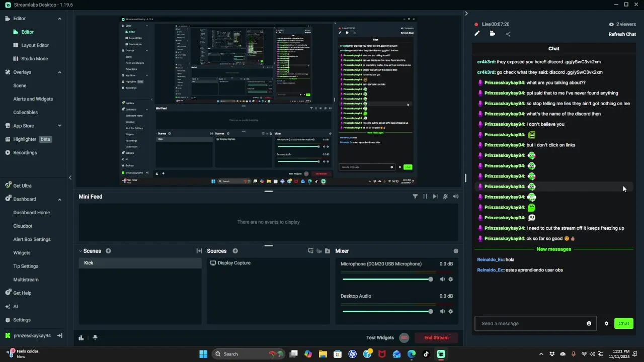The height and width of the screenshot is (362, 644).
Task: Click the add widget icon in Sources header
Action: pos(310,251)
